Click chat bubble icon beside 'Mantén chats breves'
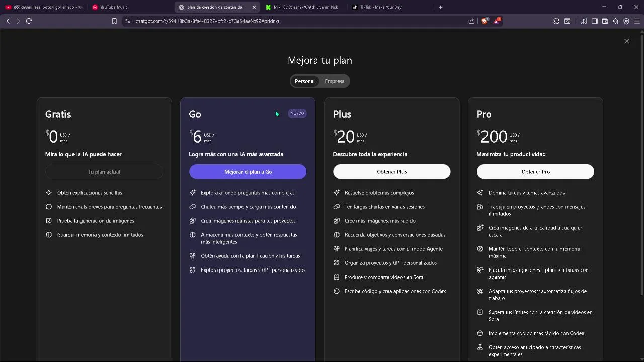 [x=49, y=207]
